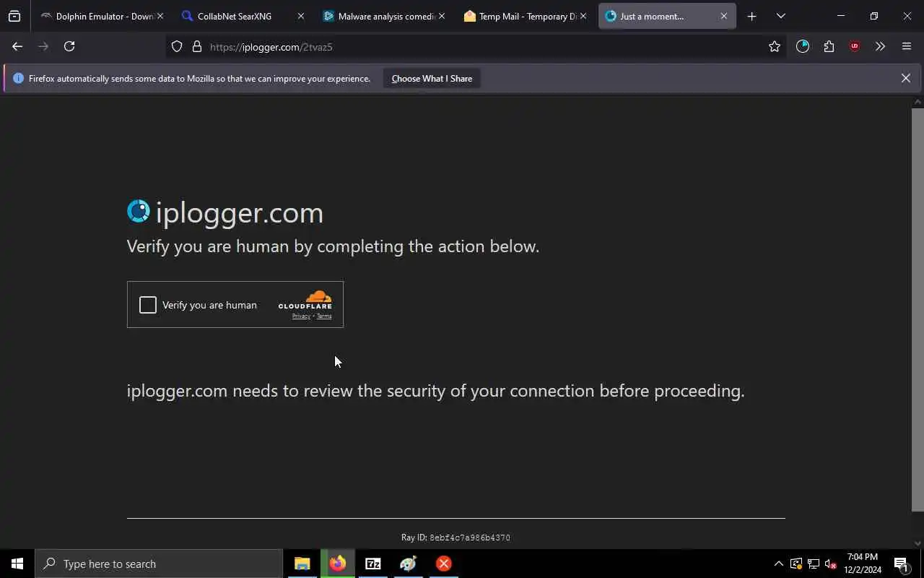Minimize the Firefox window
Screen dimensions: 924x578
click(x=840, y=16)
